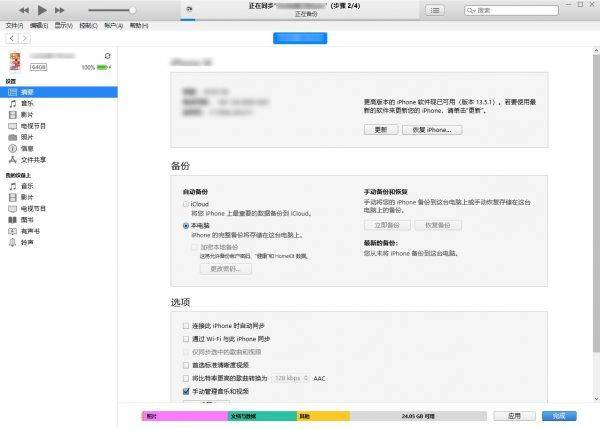The image size is (600, 429).
Task: Click the play button
Action: [42, 10]
